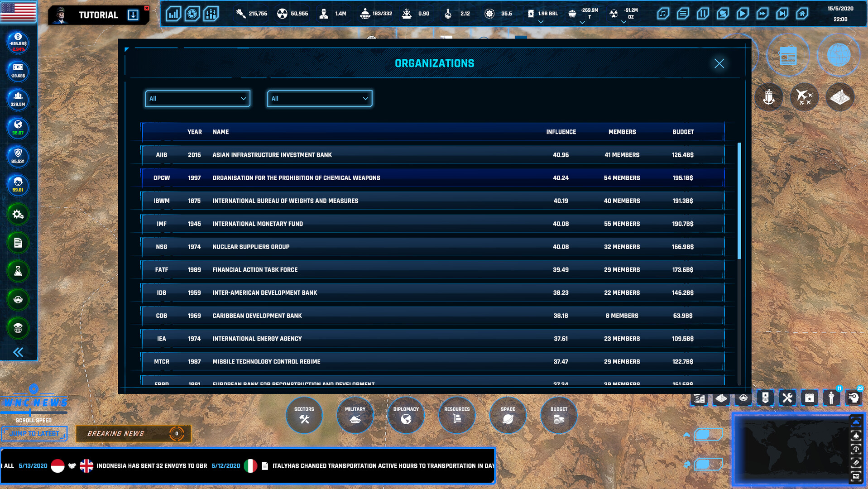
Task: Select Nuclear Suppliers Group row
Action: coord(433,247)
